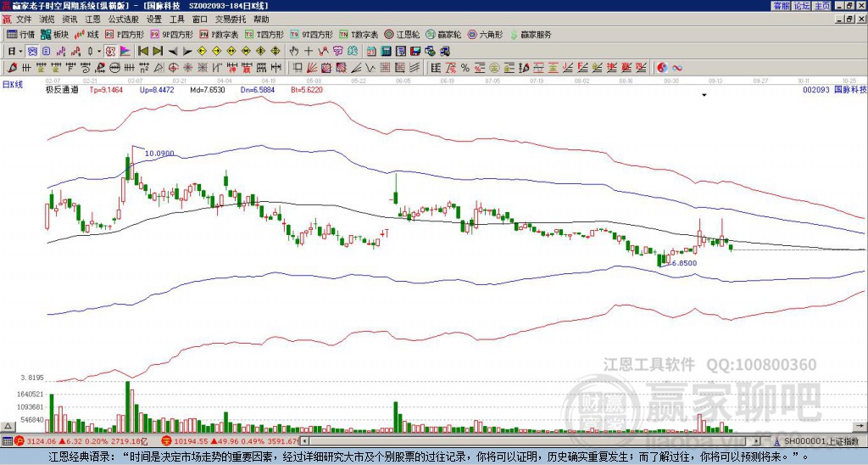The height and width of the screenshot is (465, 868).
Task: Open the 六角形 tool
Action: [486, 34]
